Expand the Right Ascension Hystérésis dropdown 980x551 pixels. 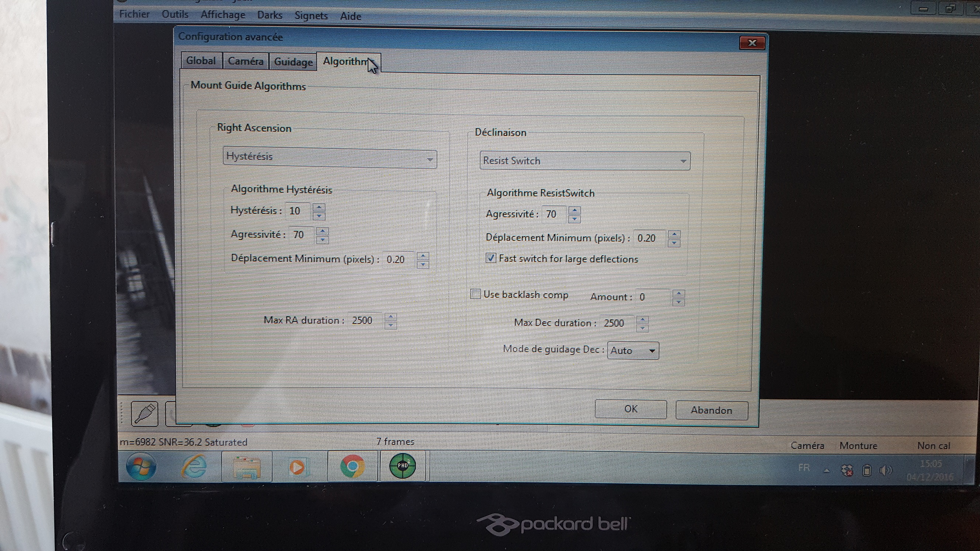pyautogui.click(x=430, y=159)
